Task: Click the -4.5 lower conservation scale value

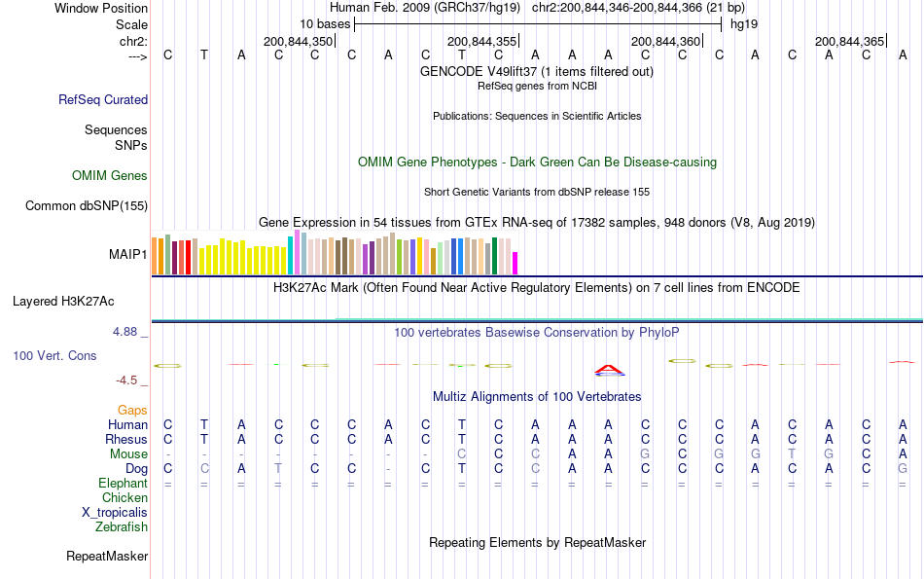Action: click(126, 380)
